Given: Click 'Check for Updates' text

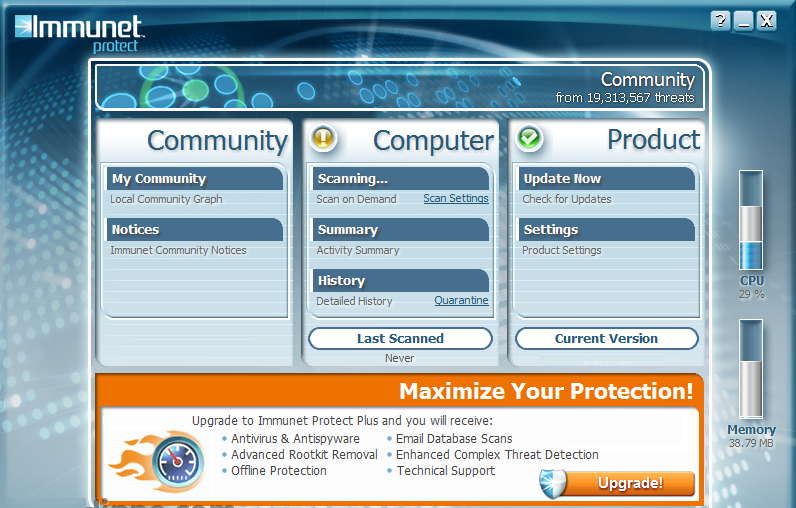Looking at the screenshot, I should pyautogui.click(x=567, y=199).
